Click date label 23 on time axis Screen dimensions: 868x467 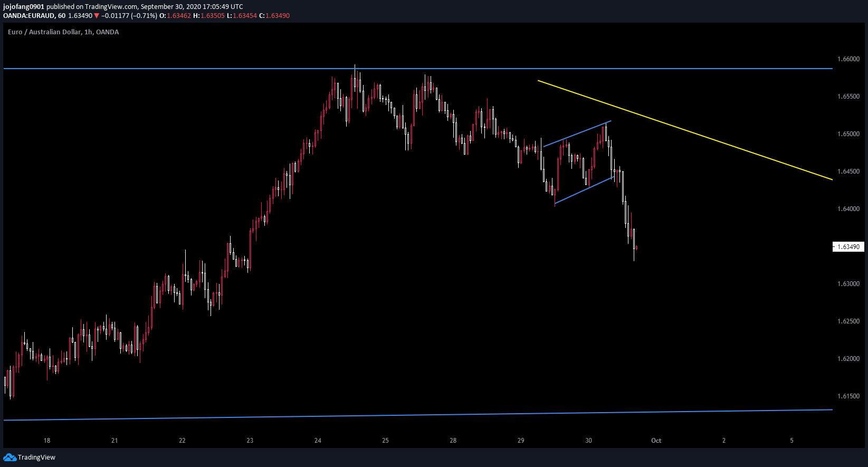pyautogui.click(x=250, y=441)
